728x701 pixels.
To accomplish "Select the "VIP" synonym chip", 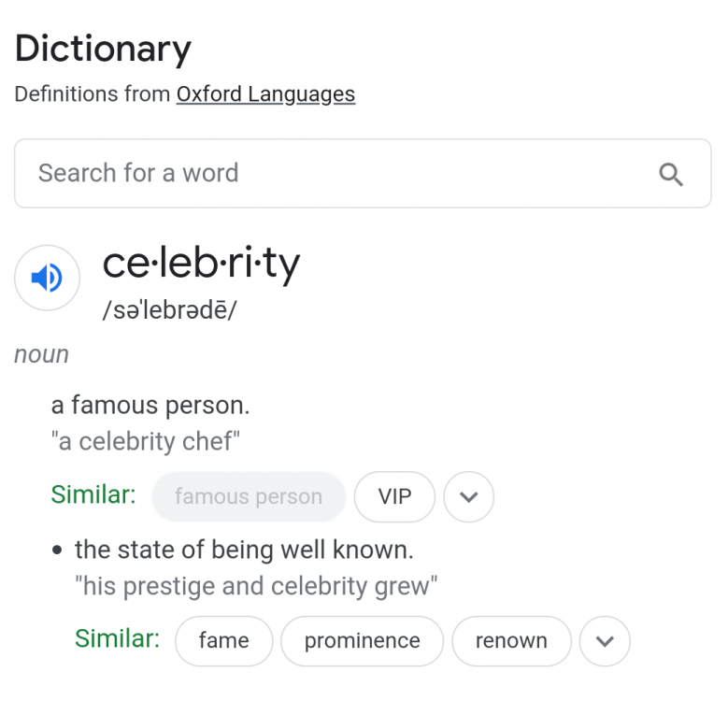I will pyautogui.click(x=394, y=497).
